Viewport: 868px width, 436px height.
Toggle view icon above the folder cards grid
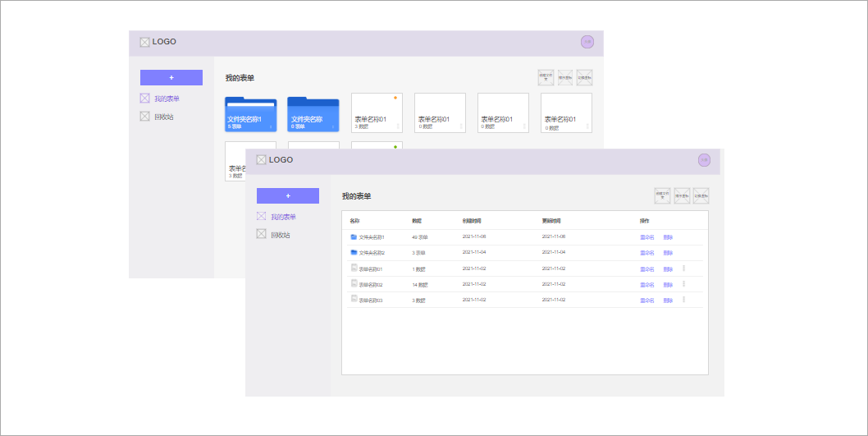point(584,77)
